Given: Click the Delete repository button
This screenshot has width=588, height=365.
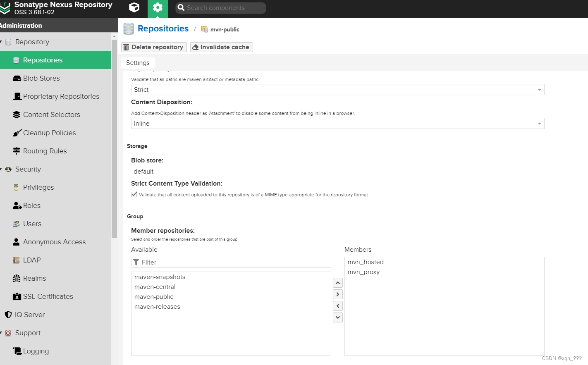Looking at the screenshot, I should click(154, 47).
